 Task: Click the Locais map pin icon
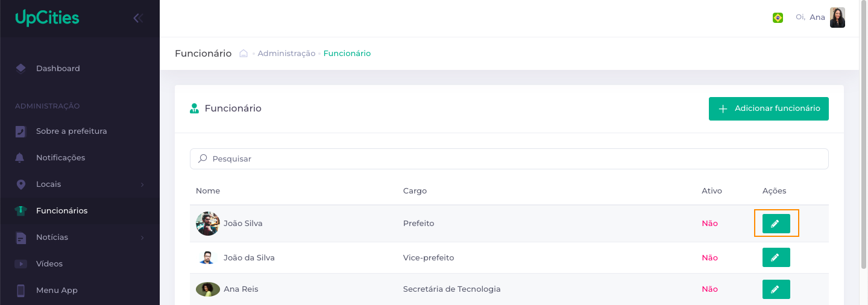pos(20,184)
